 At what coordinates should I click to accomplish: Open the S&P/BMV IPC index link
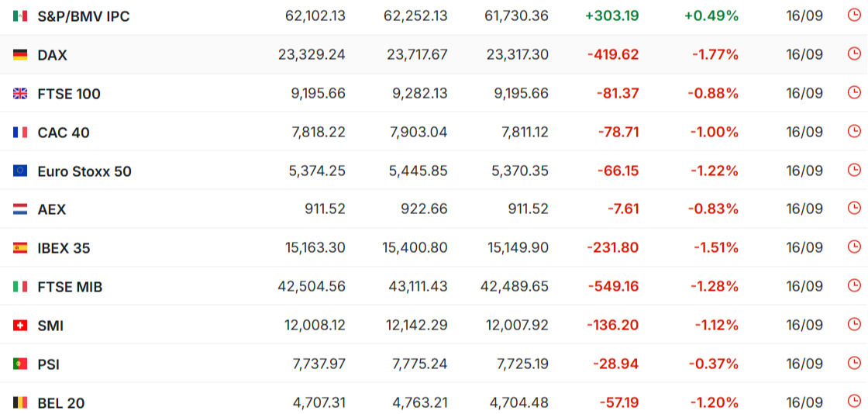click(x=84, y=16)
